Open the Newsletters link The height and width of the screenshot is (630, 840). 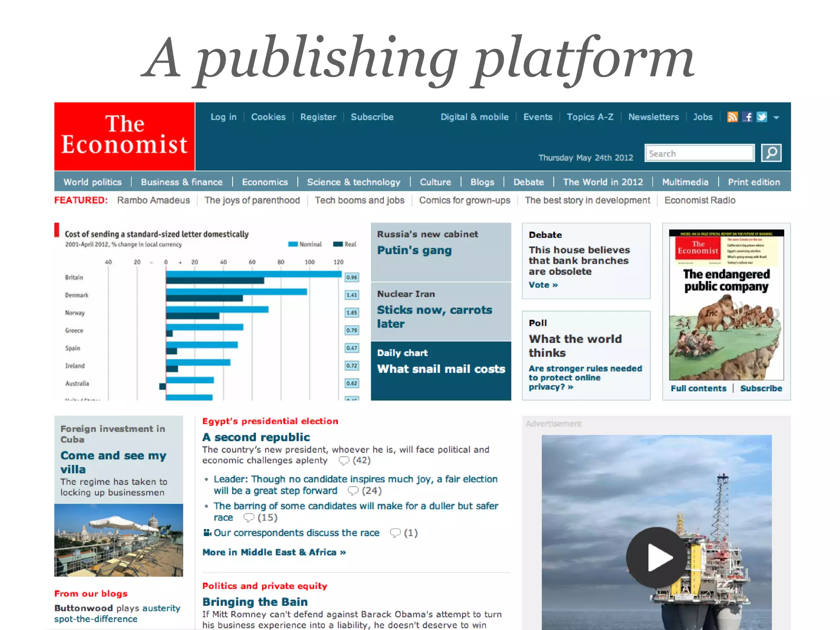[x=653, y=117]
